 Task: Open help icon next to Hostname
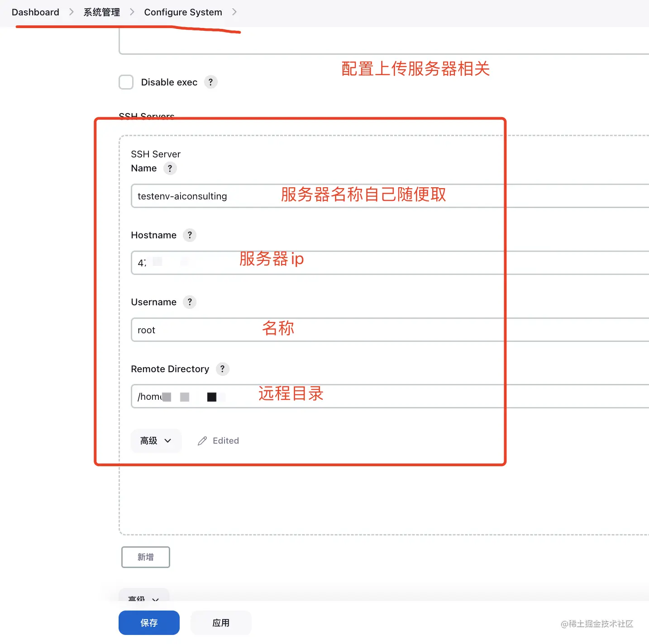(x=190, y=235)
